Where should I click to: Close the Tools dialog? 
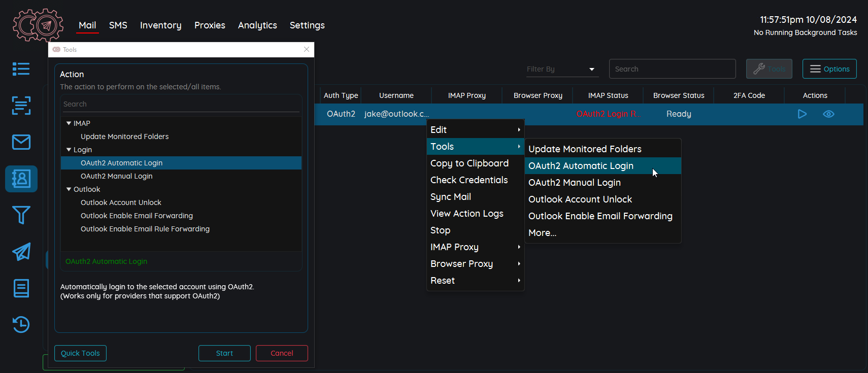(307, 49)
